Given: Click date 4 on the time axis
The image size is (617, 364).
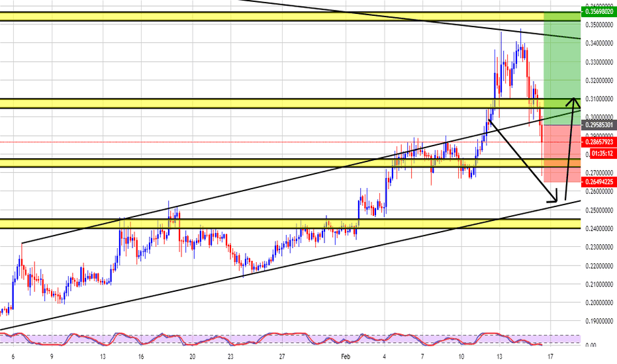Looking at the screenshot, I should pyautogui.click(x=385, y=357).
